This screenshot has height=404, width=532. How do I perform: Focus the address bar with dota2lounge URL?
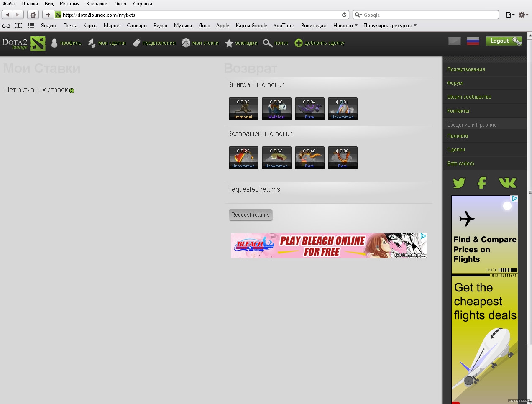201,15
